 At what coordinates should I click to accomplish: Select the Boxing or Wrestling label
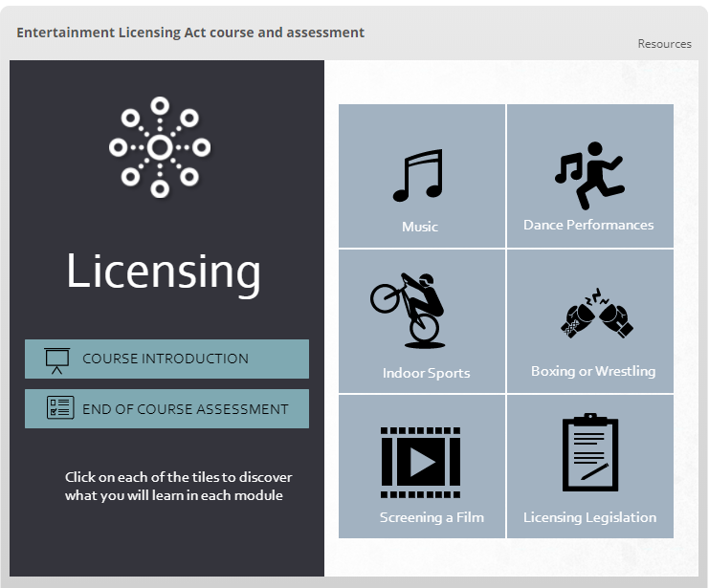tap(593, 371)
